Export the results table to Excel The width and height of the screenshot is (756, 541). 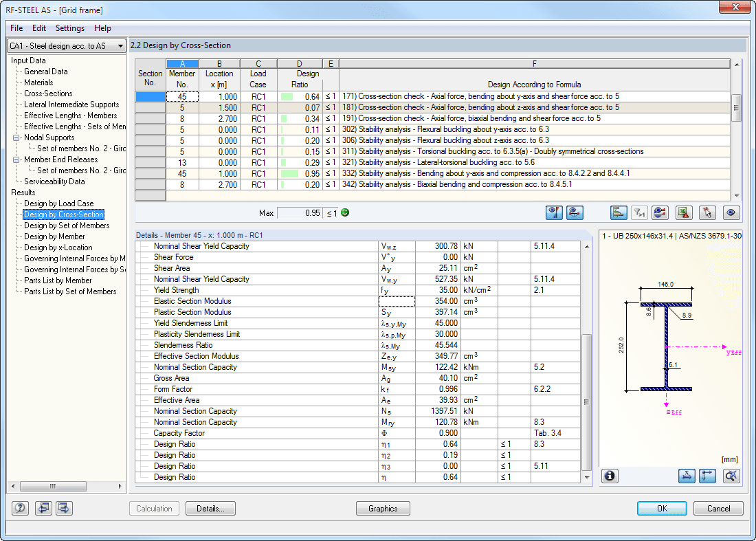[x=682, y=212]
